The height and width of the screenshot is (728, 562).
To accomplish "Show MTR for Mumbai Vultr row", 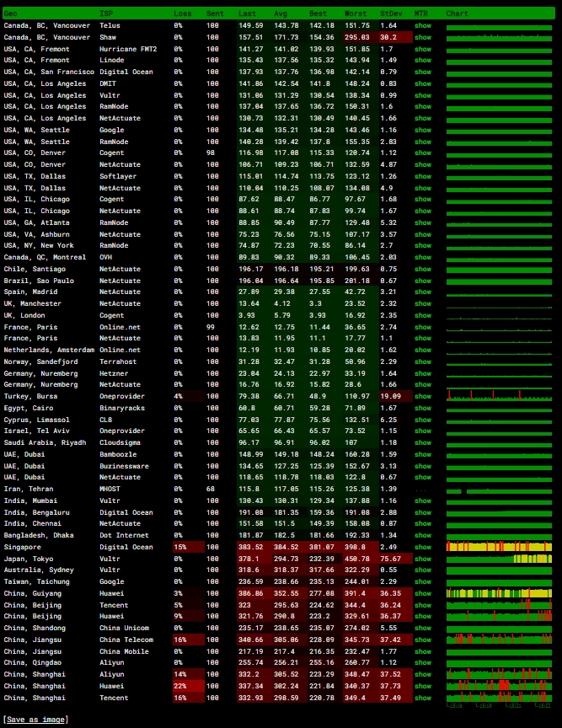I will pos(423,500).
